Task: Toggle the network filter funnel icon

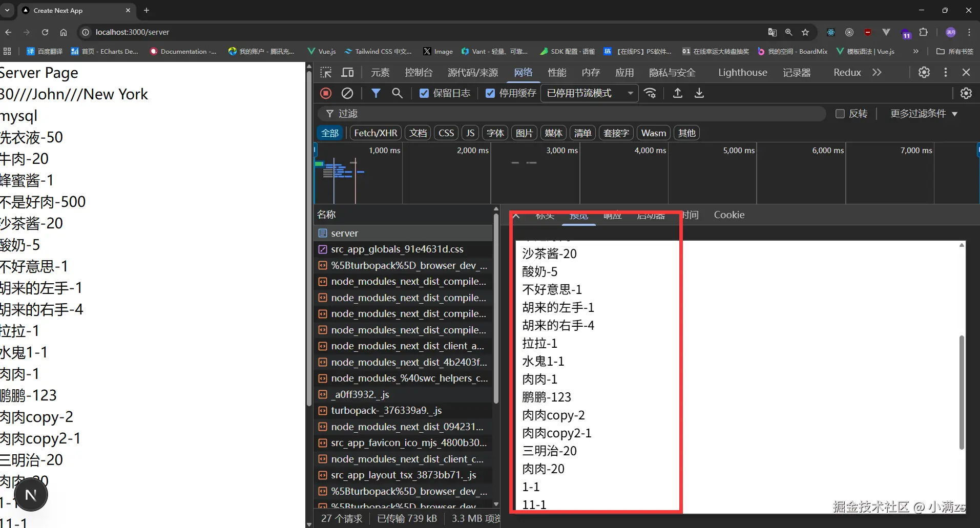Action: [x=376, y=93]
